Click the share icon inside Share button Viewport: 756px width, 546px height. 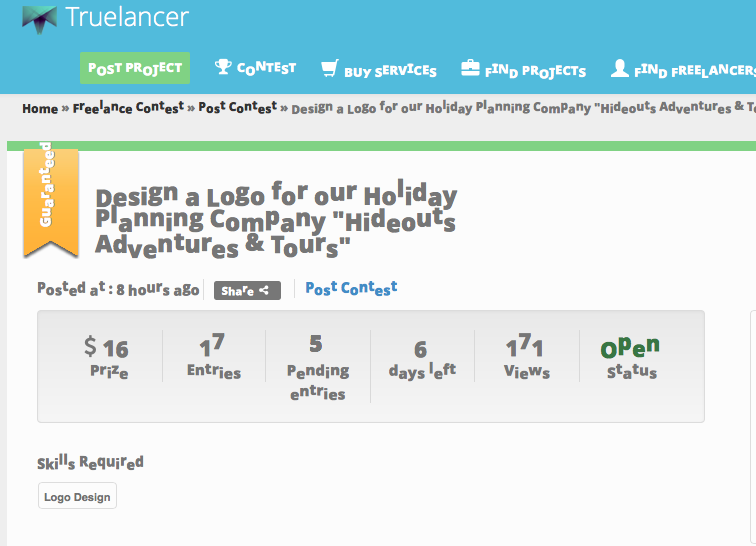(264, 290)
